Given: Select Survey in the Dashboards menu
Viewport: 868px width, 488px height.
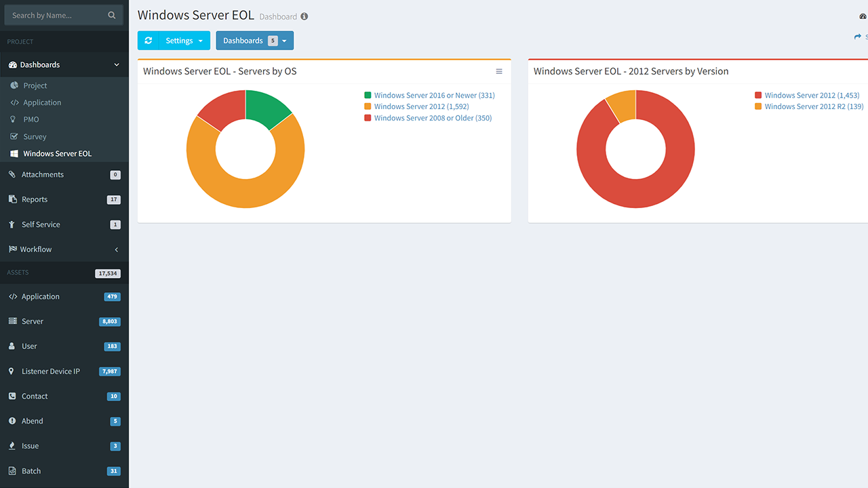Looking at the screenshot, I should click(x=35, y=136).
